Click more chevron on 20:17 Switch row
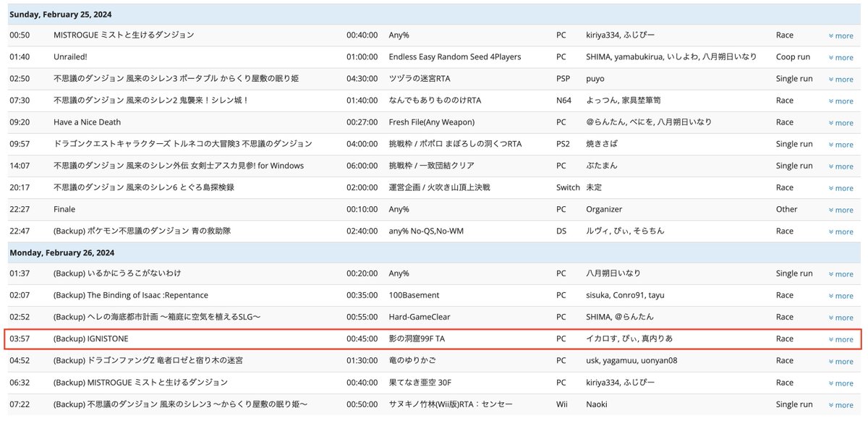Screen dimensions: 868x421 coord(841,188)
